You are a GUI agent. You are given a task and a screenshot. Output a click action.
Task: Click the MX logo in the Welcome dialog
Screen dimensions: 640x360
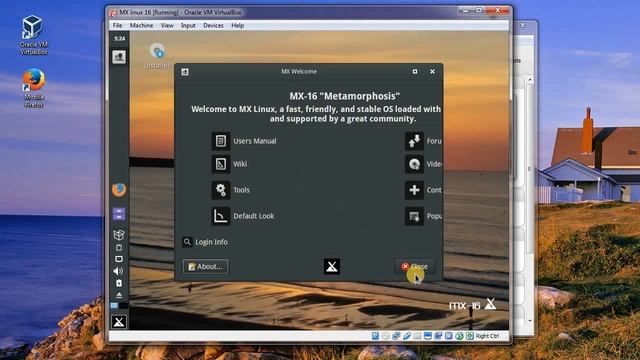coord(332,267)
